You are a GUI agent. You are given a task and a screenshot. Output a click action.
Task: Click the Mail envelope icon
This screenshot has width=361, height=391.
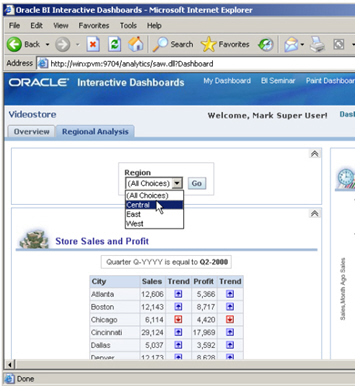(291, 45)
